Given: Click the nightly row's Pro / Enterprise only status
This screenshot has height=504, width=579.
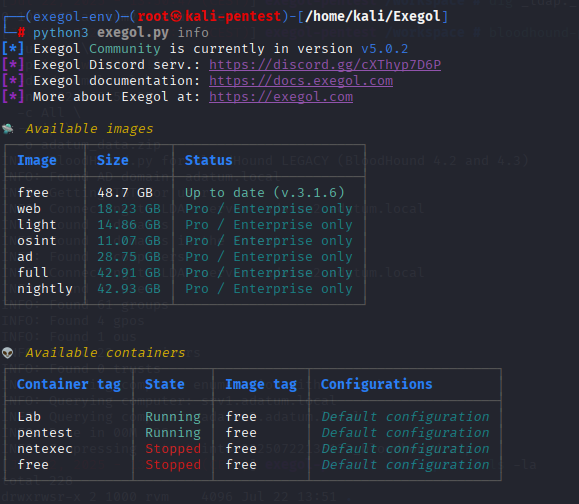Looking at the screenshot, I should pyautogui.click(x=269, y=289).
